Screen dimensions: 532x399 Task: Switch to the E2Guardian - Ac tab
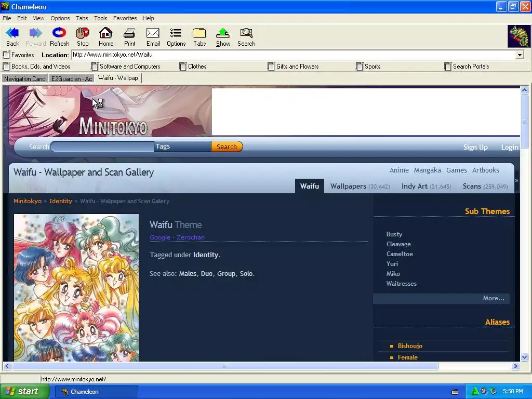tap(72, 79)
